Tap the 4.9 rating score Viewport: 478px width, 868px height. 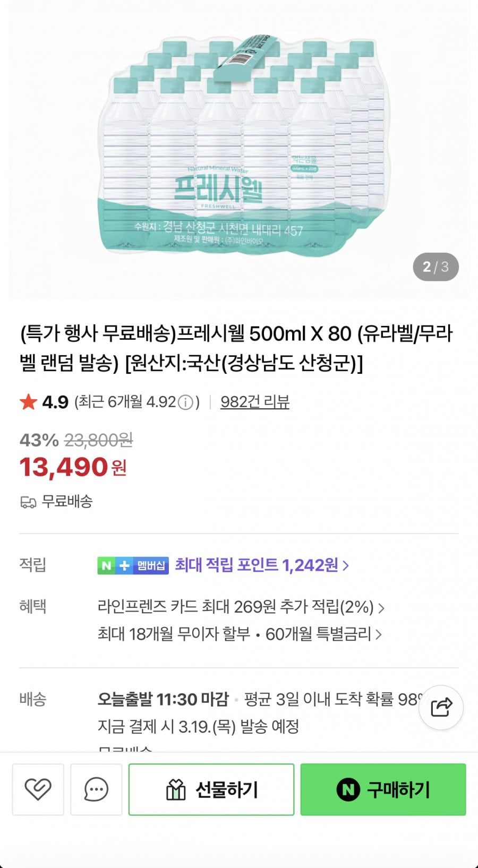55,402
